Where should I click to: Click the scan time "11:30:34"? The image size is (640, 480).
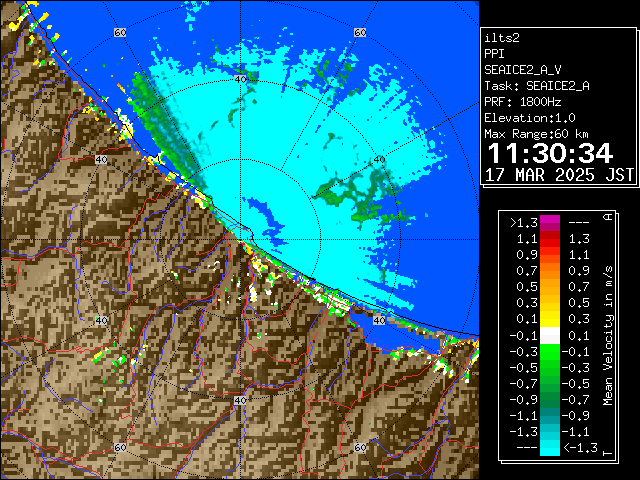pyautogui.click(x=550, y=153)
